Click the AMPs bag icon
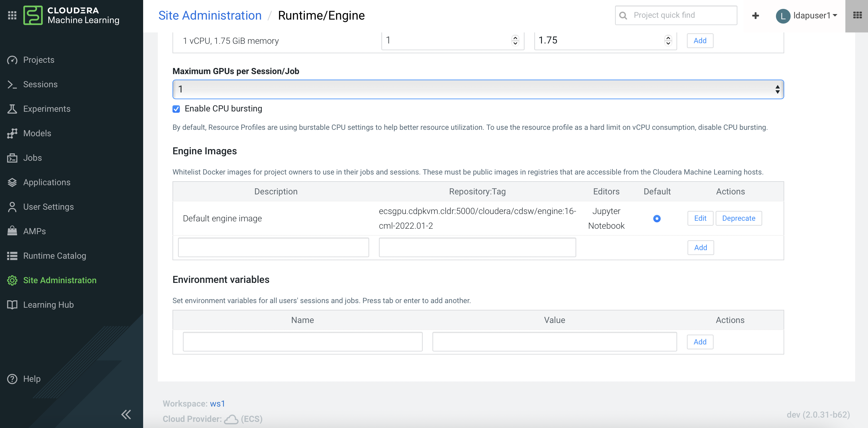The width and height of the screenshot is (868, 428). pos(12,231)
